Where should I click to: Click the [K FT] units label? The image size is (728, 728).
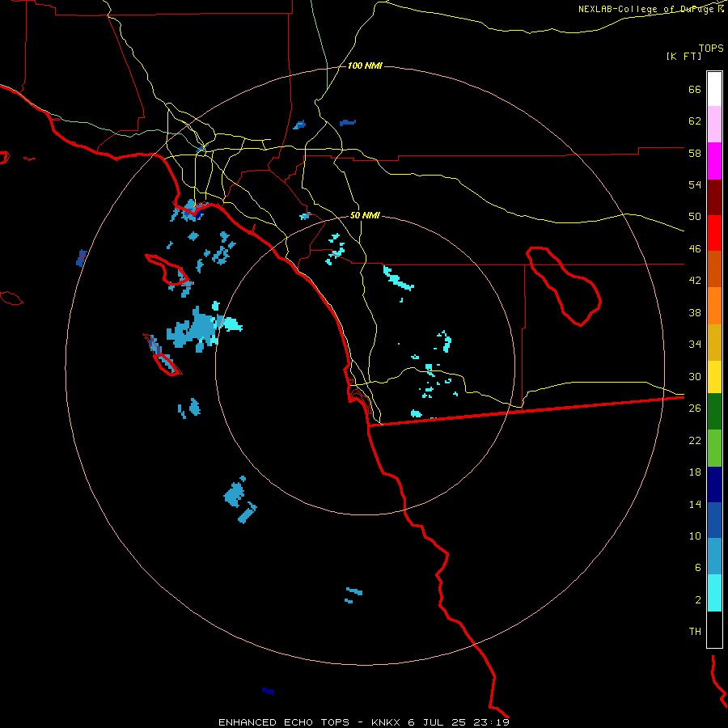click(684, 56)
